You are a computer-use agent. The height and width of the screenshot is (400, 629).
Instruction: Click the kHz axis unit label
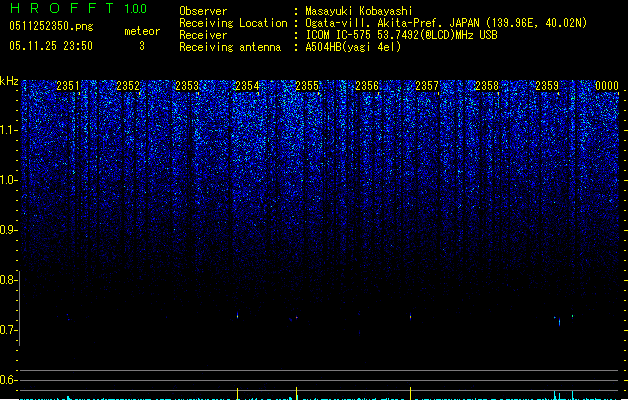pos(9,81)
